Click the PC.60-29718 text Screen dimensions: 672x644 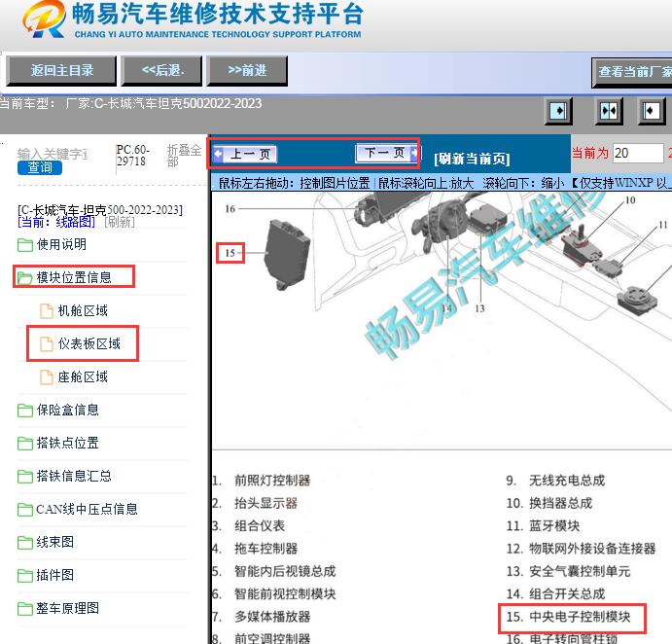point(133,156)
